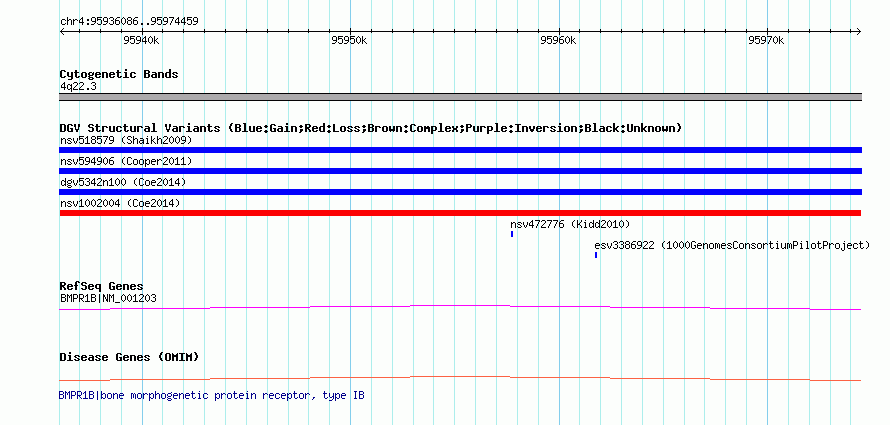Open the esv3386922 1000GenomesConsortiumPilotProject label
Viewport: 890px width, 425px height.
732,245
